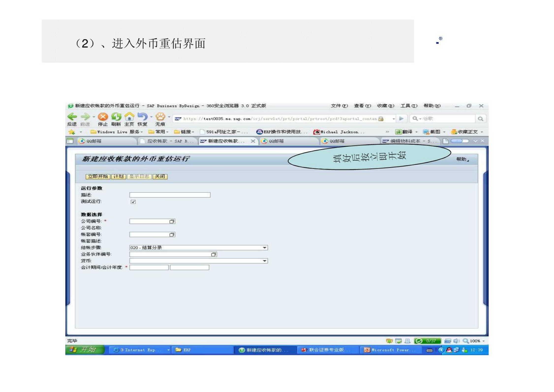Image resolution: width=554 pixels, height=392 pixels.
Task: Open ERP操作和使用技 bookmark
Action: coord(282,132)
